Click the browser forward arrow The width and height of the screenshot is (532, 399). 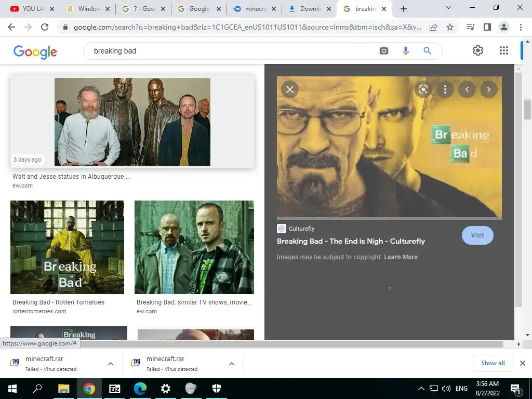click(28, 27)
